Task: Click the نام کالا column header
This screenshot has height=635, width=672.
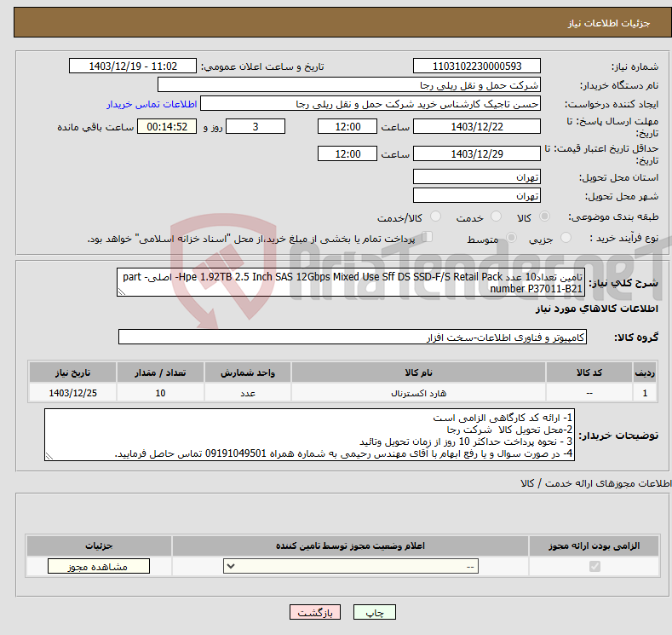Action: (418, 372)
